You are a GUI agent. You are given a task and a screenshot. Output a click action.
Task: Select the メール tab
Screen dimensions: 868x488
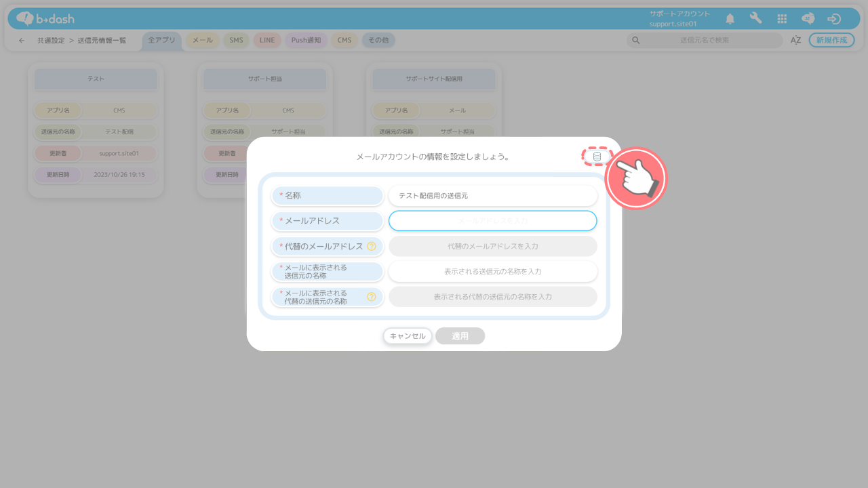click(202, 40)
